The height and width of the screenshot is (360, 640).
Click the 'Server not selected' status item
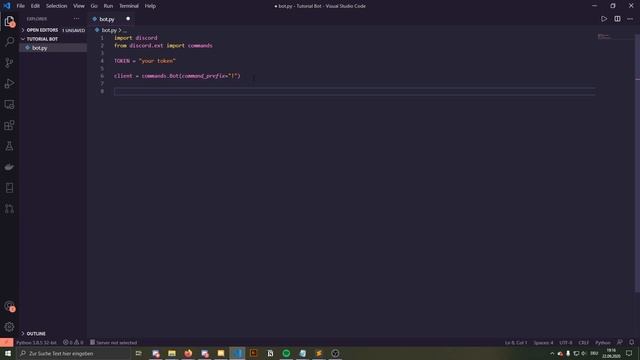pyautogui.click(x=113, y=342)
